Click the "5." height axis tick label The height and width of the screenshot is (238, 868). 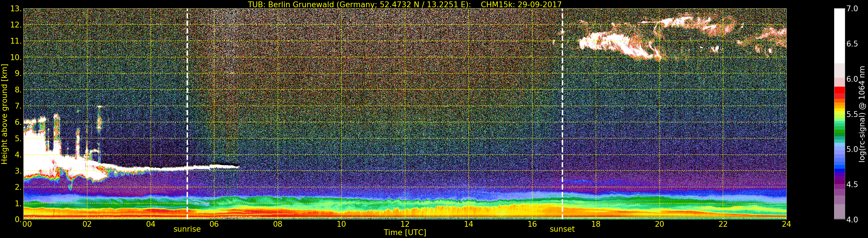pyautogui.click(x=18, y=139)
